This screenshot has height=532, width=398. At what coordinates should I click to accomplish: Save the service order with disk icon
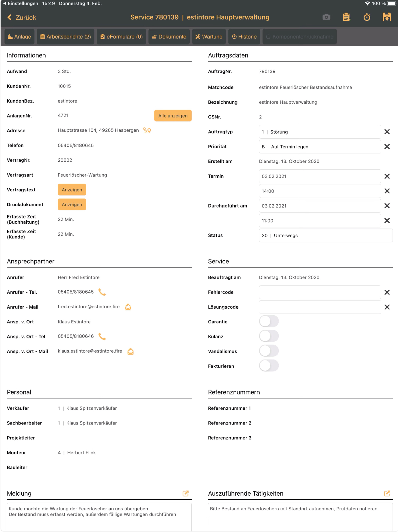tap(387, 17)
